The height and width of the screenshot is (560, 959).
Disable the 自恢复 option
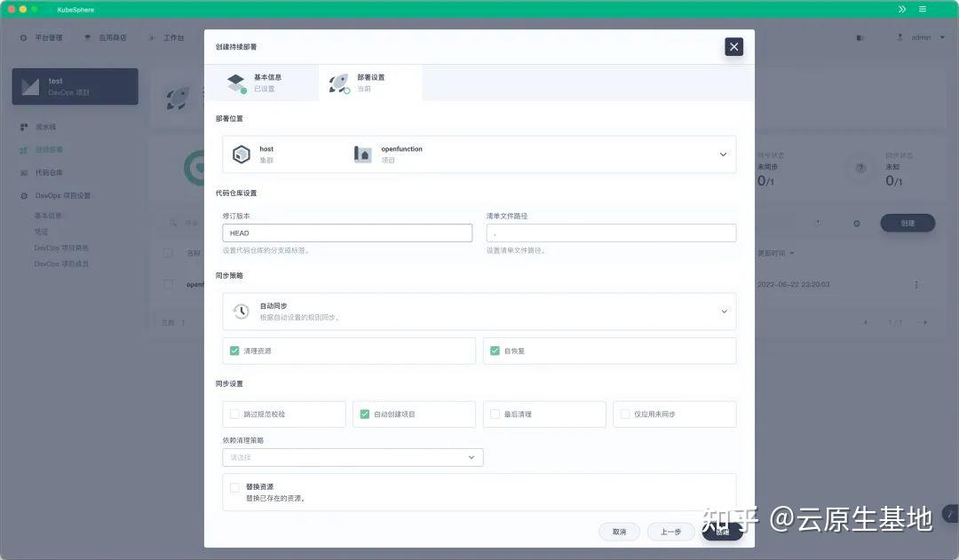pyautogui.click(x=495, y=350)
